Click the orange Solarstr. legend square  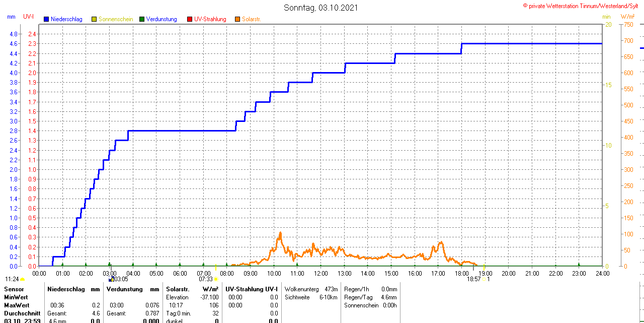(237, 19)
